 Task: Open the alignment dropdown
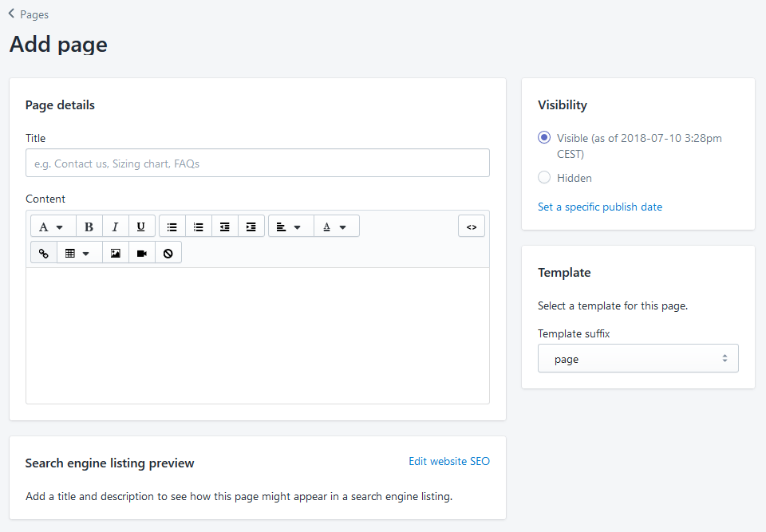pos(291,227)
